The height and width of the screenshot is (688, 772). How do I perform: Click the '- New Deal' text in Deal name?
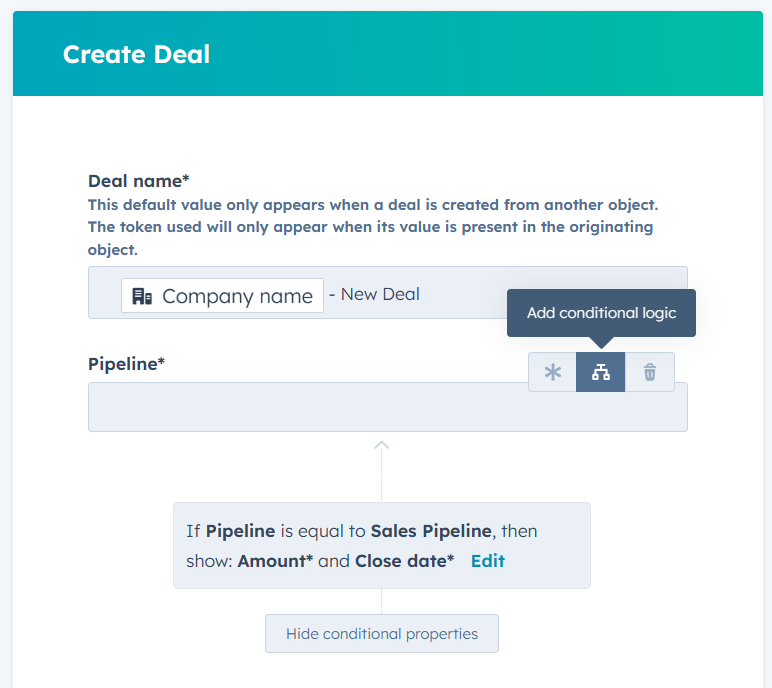tap(380, 294)
